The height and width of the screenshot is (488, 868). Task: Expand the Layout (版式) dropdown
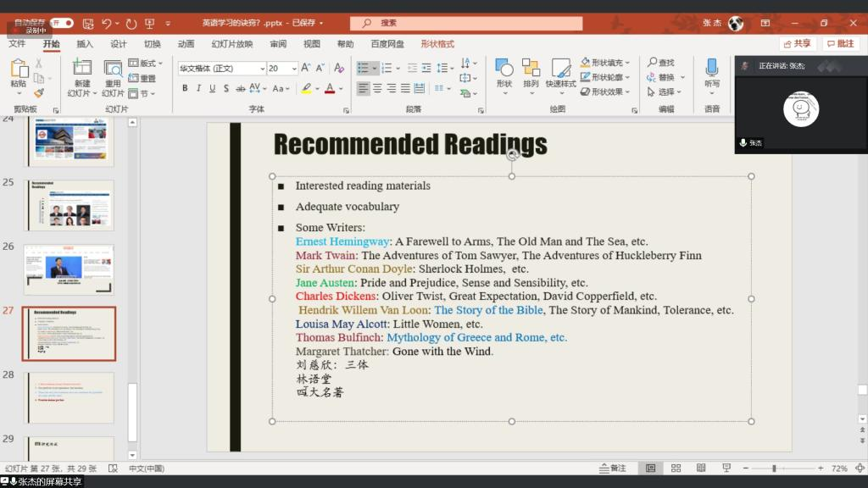click(x=146, y=63)
